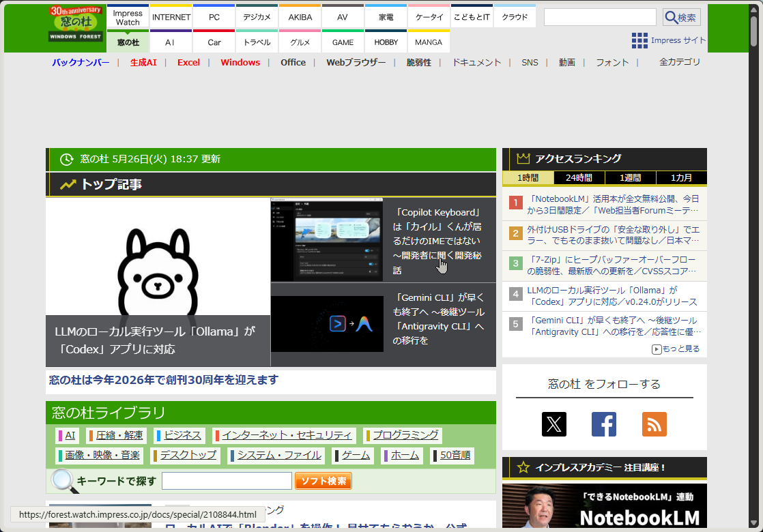
Task: Open the Office category link
Action: click(x=293, y=62)
